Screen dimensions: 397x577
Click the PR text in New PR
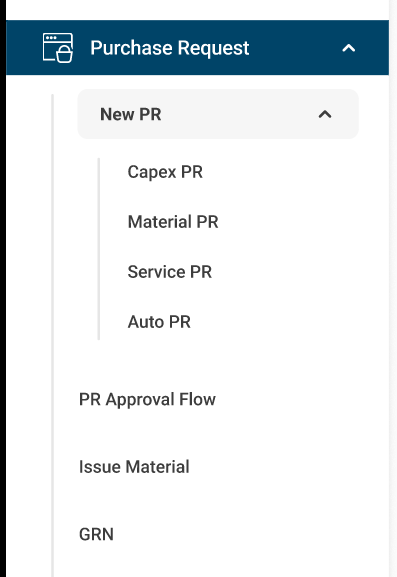click(x=150, y=114)
